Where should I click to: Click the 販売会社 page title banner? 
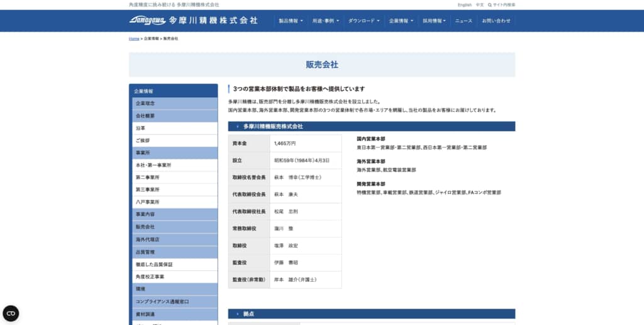(x=322, y=65)
